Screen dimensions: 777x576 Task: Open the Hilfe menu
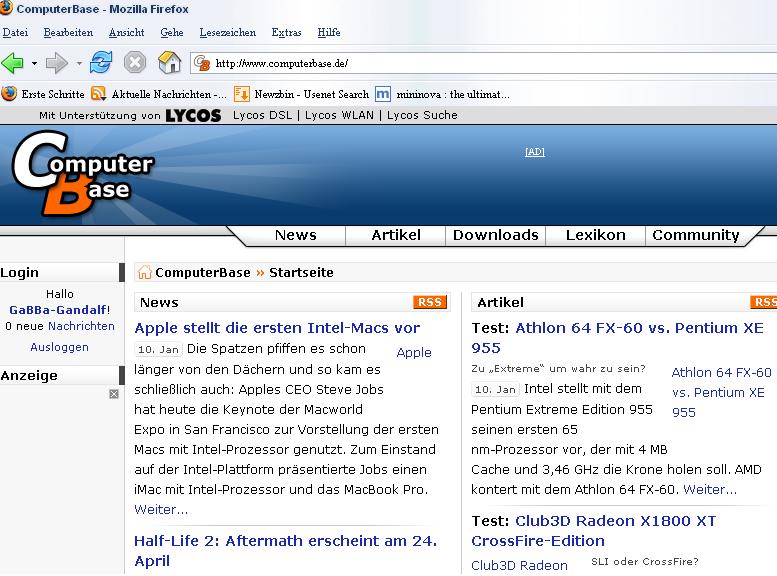pyautogui.click(x=329, y=33)
